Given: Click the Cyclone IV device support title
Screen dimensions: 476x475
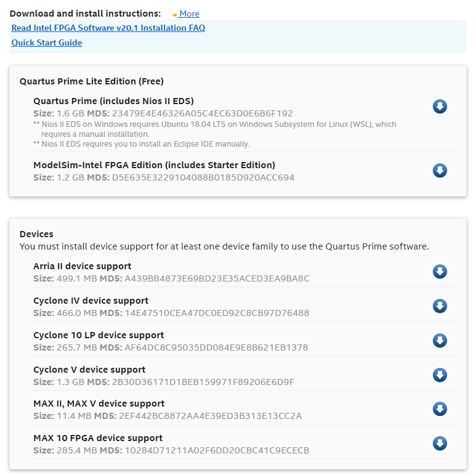Looking at the screenshot, I should click(91, 301).
